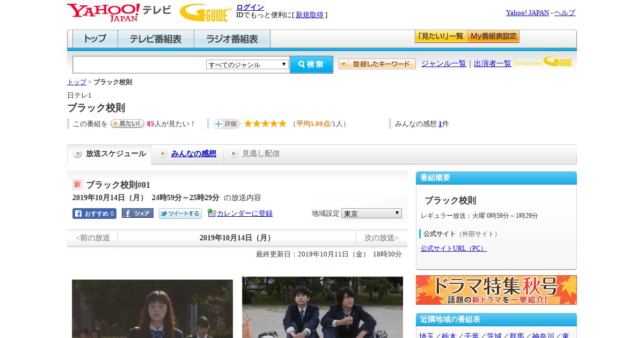The width and height of the screenshot is (644, 338).
Task: Expand the 登録したキーワード list
Action: pyautogui.click(x=377, y=64)
